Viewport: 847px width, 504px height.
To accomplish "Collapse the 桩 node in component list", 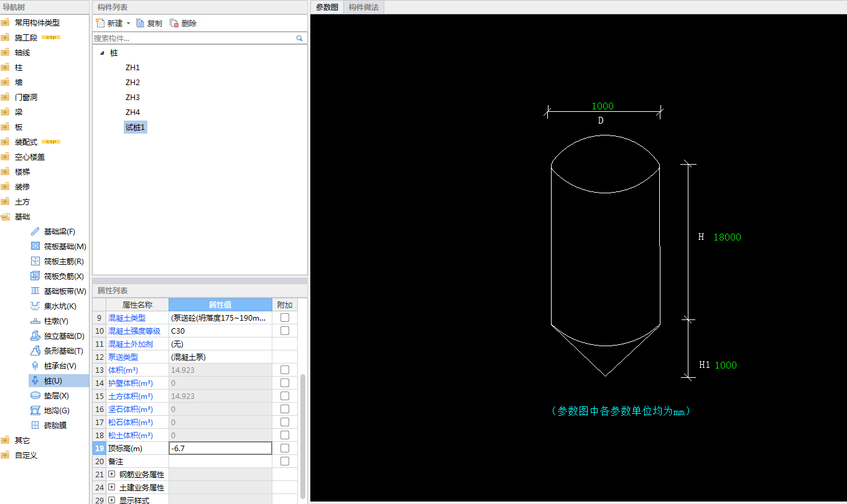I will [102, 53].
